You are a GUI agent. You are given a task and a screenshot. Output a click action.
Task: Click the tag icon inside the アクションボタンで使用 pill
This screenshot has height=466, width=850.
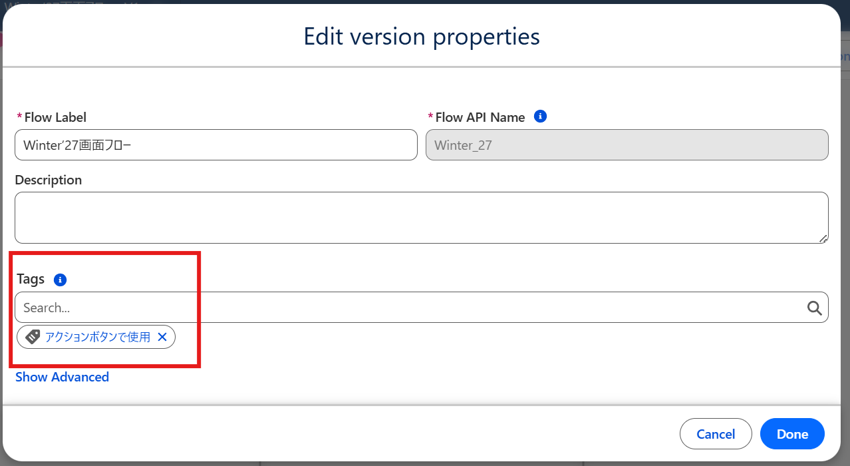point(33,336)
